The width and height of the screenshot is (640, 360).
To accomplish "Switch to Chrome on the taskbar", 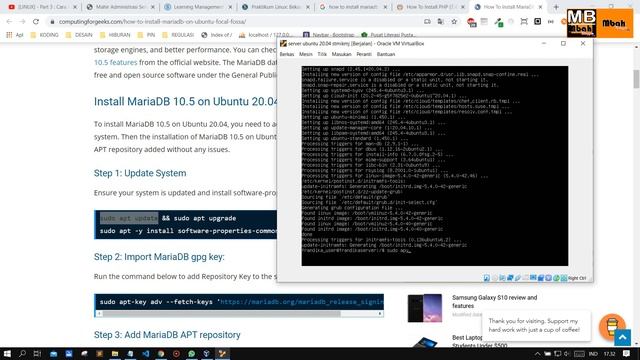I will tap(161, 353).
